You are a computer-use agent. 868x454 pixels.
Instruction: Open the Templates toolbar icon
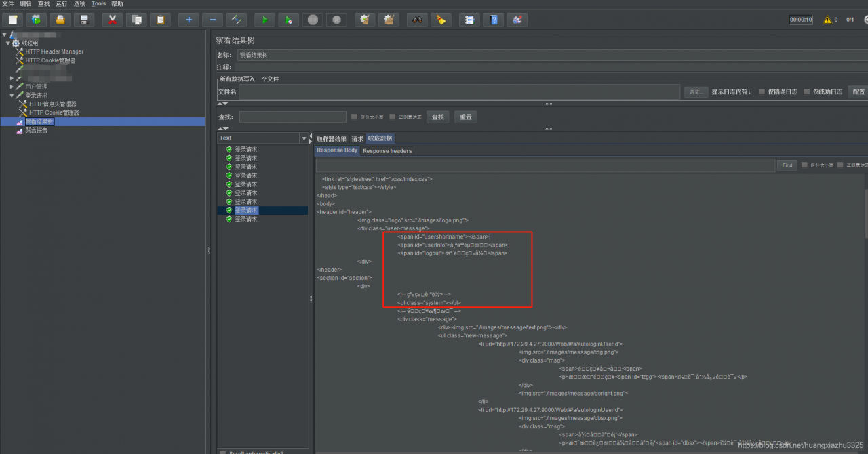37,20
